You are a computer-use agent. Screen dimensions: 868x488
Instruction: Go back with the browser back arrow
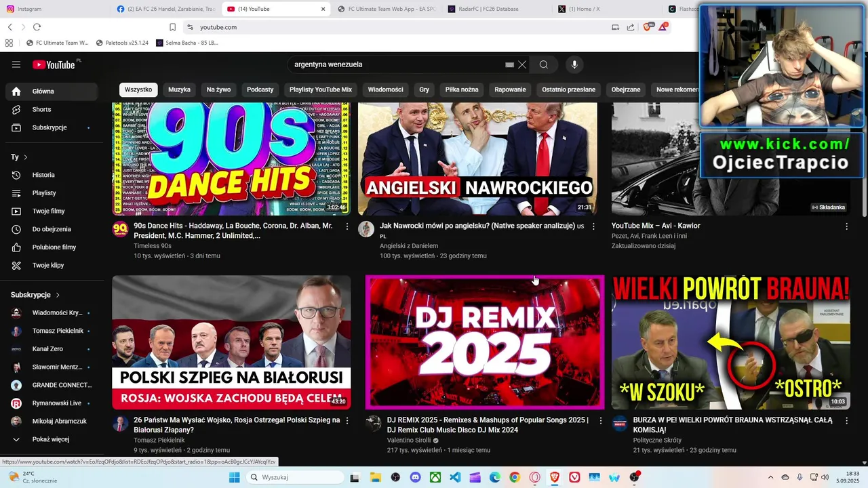9,27
